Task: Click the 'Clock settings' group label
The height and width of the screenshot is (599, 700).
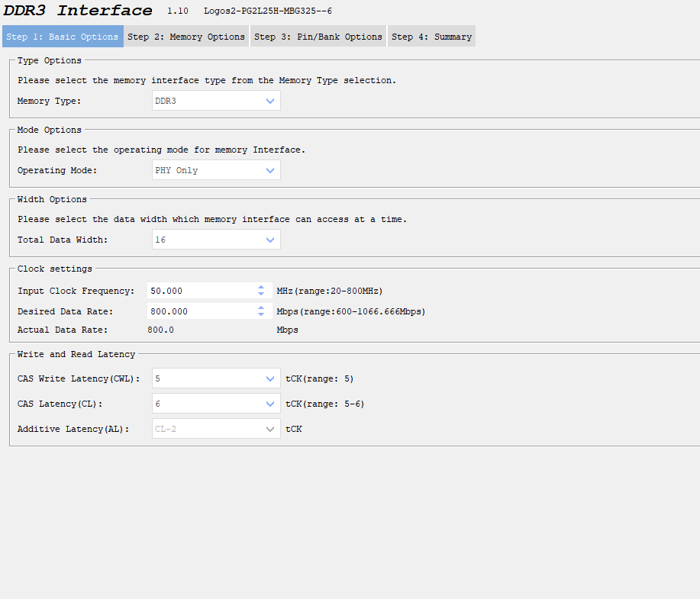Action: 55,269
